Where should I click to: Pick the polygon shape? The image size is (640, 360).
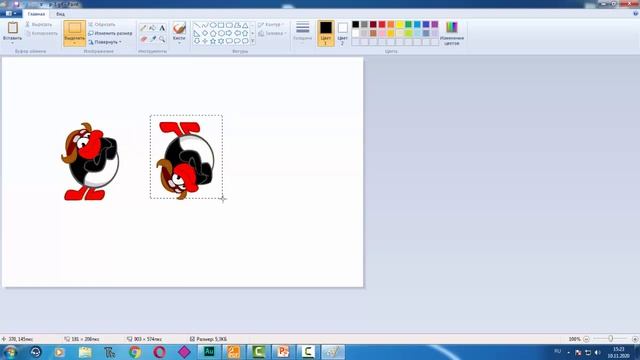[x=237, y=25]
